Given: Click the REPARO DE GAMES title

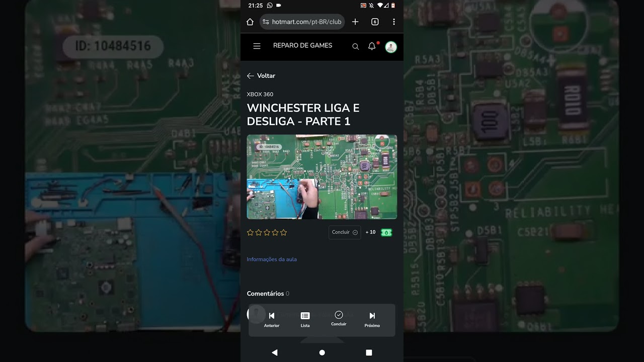Looking at the screenshot, I should [x=302, y=45].
